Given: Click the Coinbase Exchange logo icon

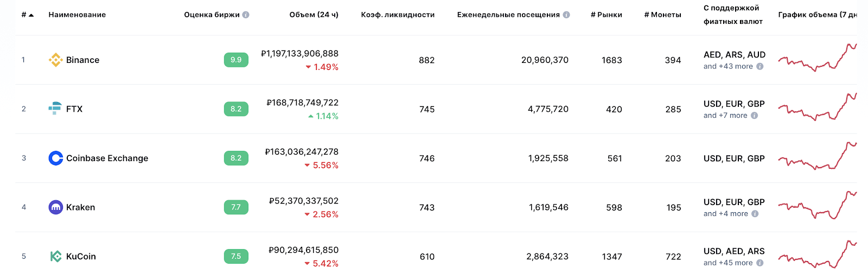Looking at the screenshot, I should click(x=55, y=158).
